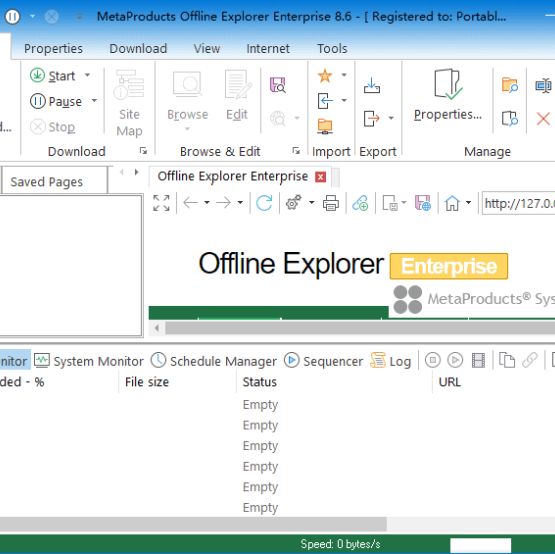Open the gear settings dropdown arrow
Image resolution: width=555 pixels, height=554 pixels.
pos(311,203)
